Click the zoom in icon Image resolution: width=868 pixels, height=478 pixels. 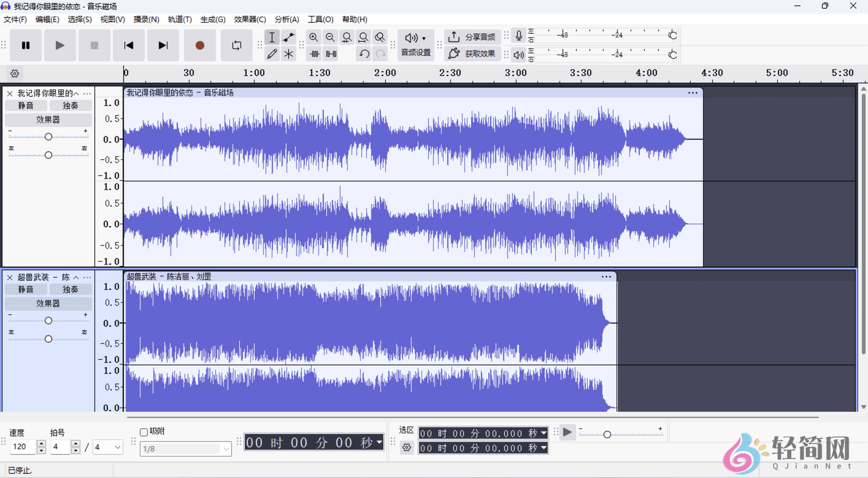[x=313, y=37]
